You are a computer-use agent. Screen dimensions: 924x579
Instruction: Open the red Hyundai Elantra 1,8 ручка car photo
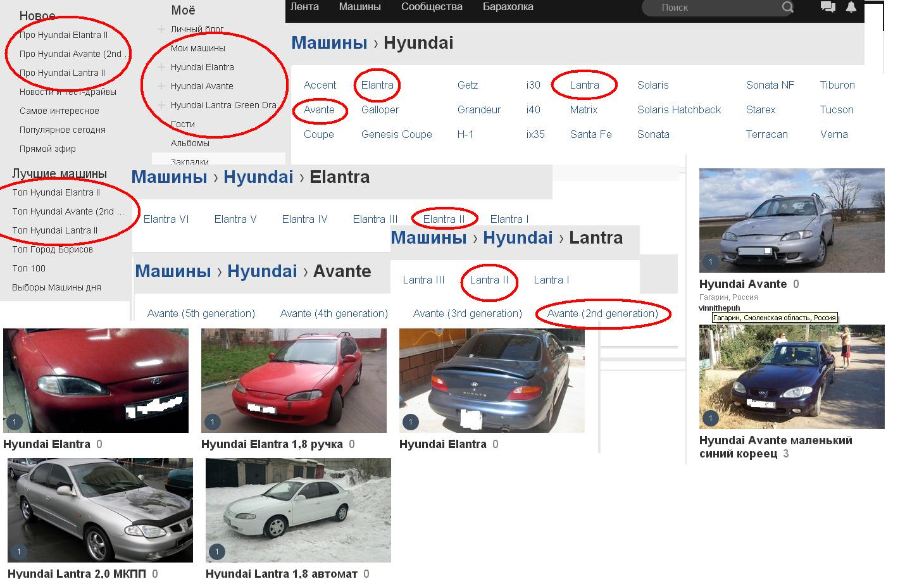pyautogui.click(x=294, y=380)
